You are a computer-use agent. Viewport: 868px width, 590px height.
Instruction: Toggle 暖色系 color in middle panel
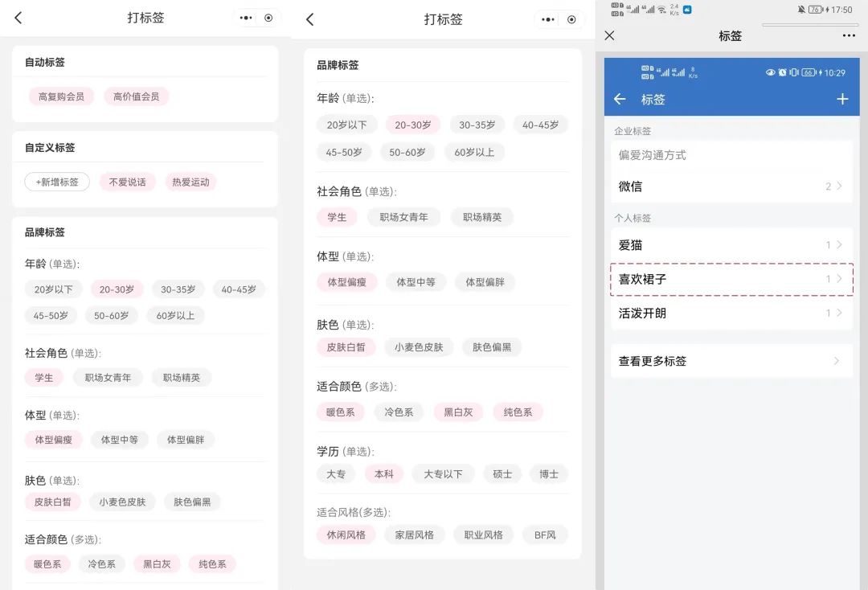(341, 412)
